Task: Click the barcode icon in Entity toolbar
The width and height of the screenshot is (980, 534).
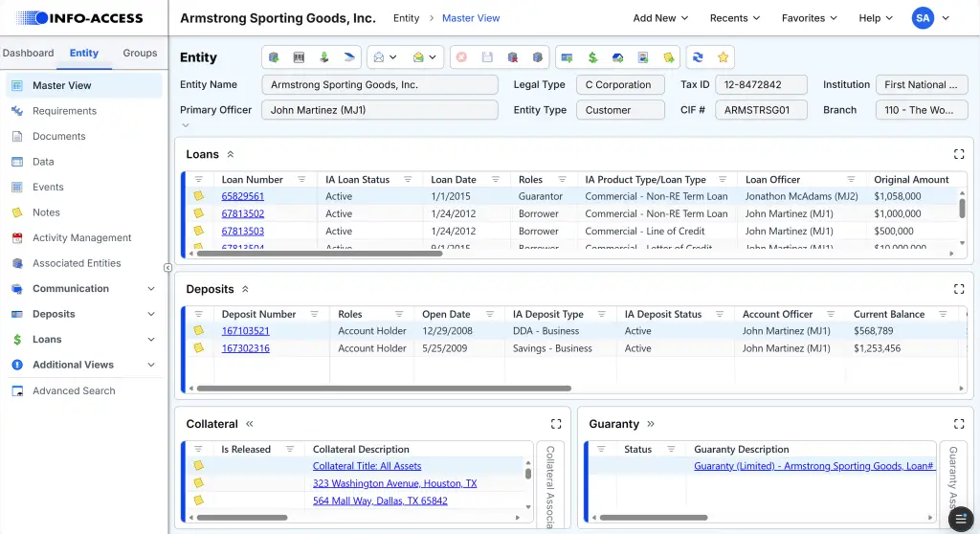Action: pos(299,57)
